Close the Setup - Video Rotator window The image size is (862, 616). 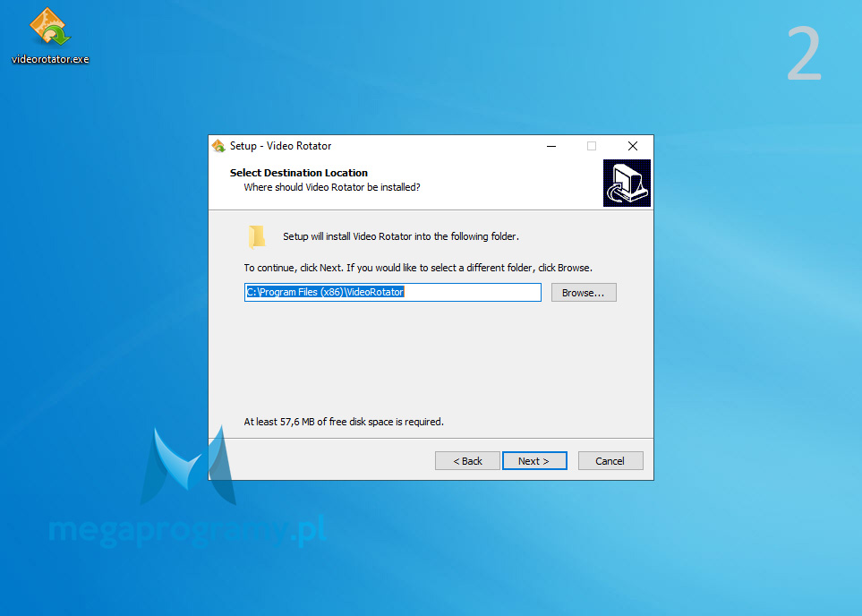point(633,146)
